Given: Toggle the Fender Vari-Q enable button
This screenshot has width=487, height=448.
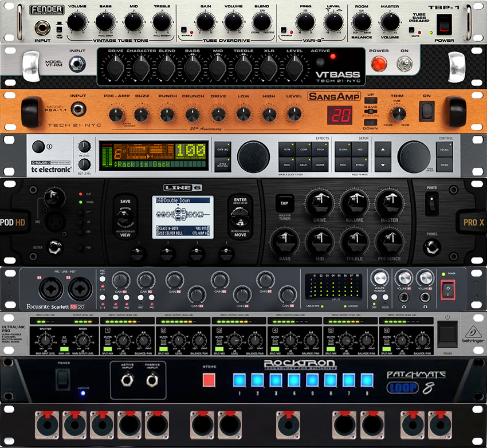Looking at the screenshot, I should click(284, 30).
